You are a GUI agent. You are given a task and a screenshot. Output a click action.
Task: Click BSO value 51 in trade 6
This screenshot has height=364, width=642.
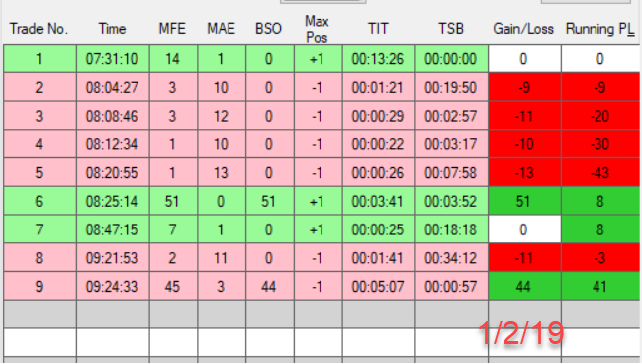click(x=269, y=201)
